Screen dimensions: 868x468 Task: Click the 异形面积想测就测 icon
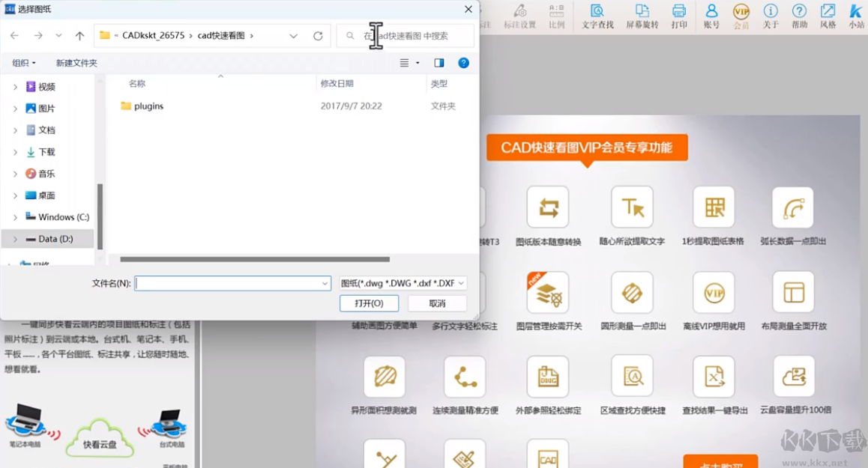click(x=385, y=377)
